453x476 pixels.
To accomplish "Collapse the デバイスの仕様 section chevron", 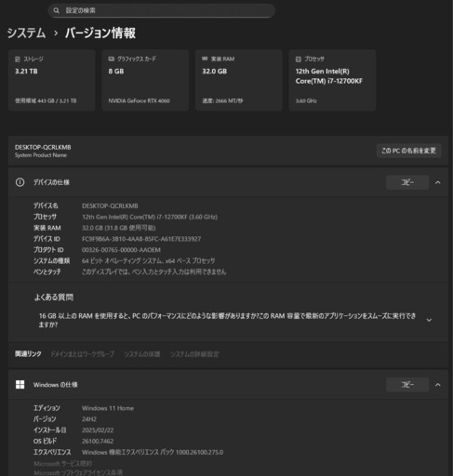I will [438, 182].
